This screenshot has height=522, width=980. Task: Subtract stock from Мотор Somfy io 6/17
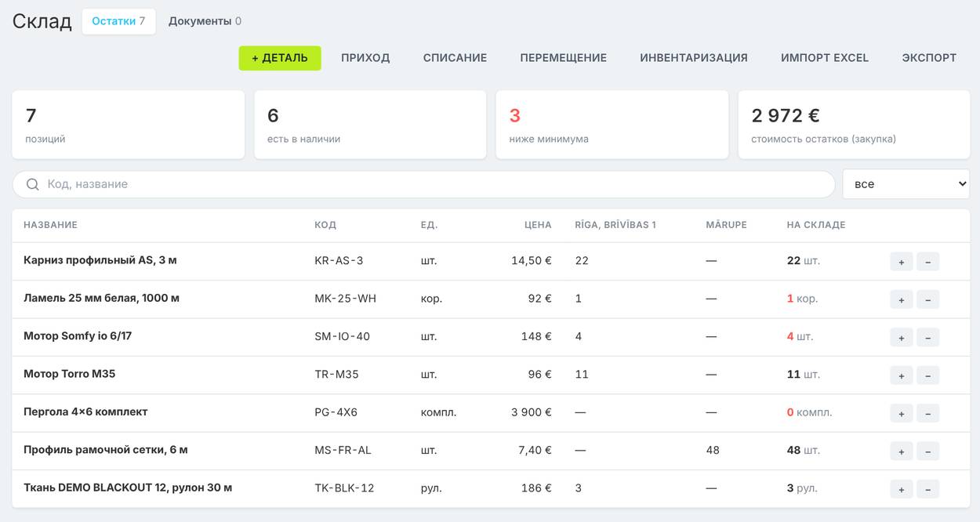[x=927, y=337]
